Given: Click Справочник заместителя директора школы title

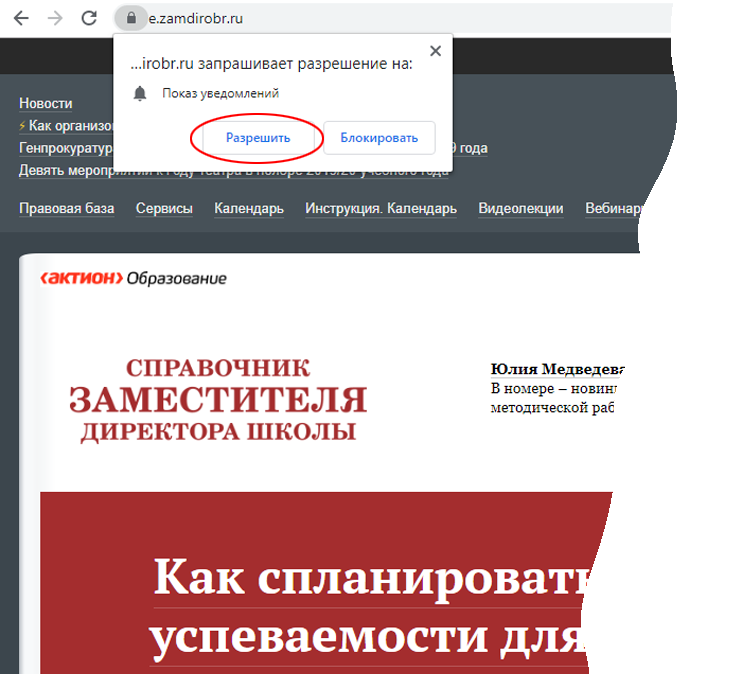Looking at the screenshot, I should coord(218,399).
